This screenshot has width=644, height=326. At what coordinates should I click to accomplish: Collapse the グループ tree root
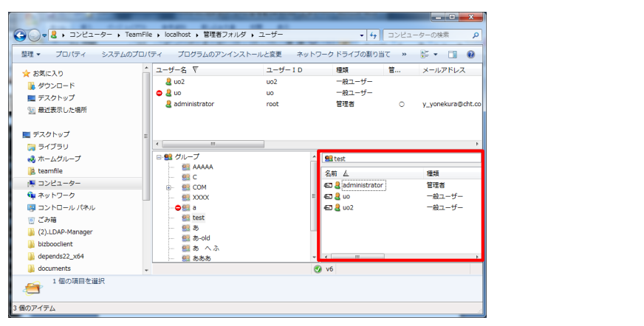click(x=159, y=157)
